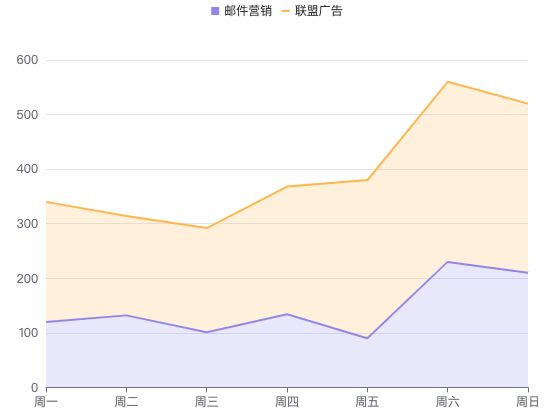This screenshot has height=420, width=550.
Task: Click the orange line point at 周四
Action: point(287,186)
